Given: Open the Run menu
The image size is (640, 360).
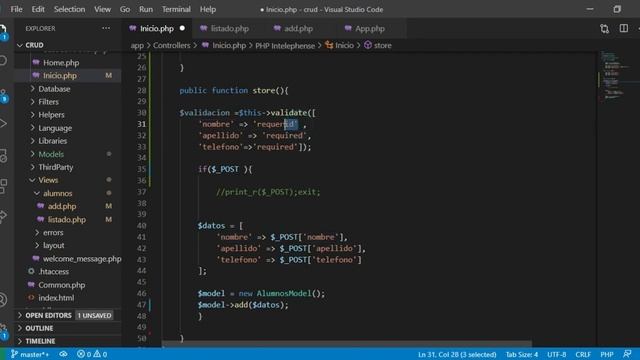Looking at the screenshot, I should click(146, 9).
